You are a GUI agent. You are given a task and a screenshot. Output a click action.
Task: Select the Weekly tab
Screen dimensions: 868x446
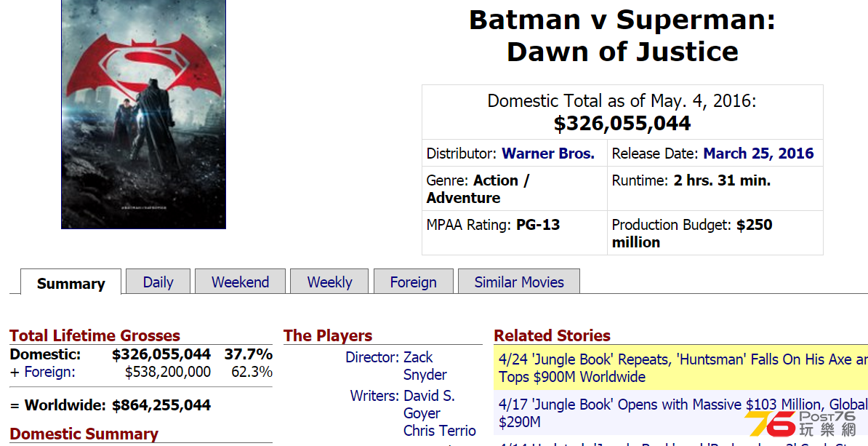(329, 282)
